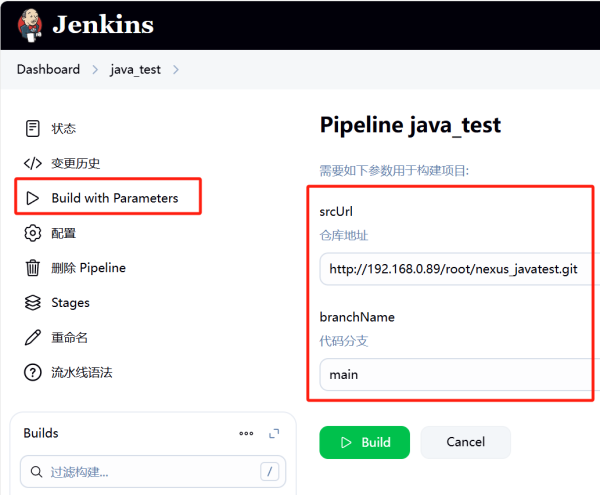Open Builds three-dot options menu

coord(246,433)
